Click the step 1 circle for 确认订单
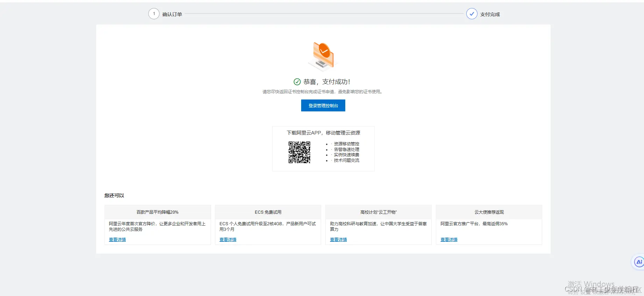The width and height of the screenshot is (644, 296). [154, 14]
